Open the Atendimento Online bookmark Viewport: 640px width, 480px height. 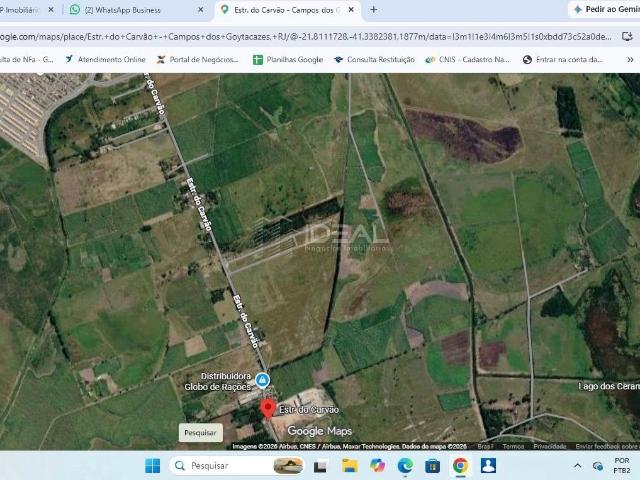pos(105,60)
